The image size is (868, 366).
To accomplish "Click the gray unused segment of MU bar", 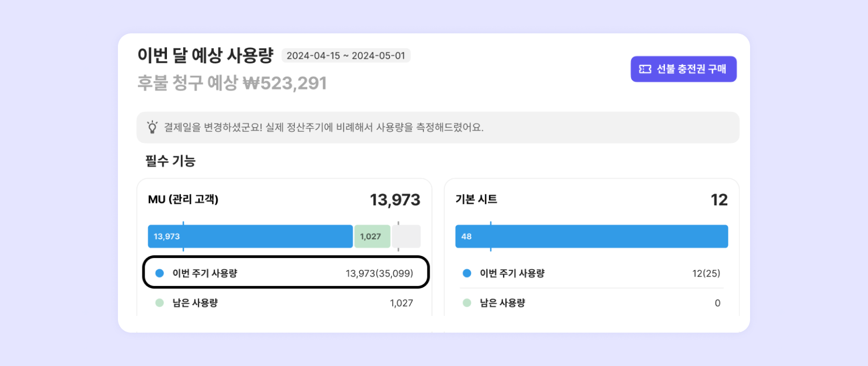I will pos(407,236).
